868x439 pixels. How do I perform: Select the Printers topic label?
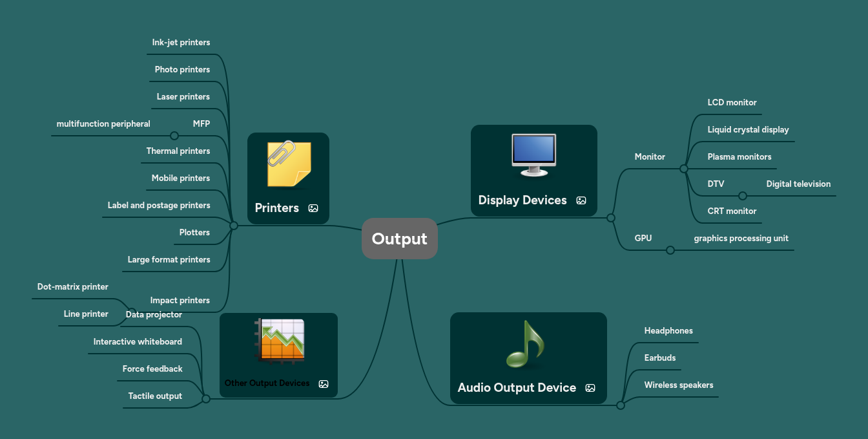(x=277, y=208)
